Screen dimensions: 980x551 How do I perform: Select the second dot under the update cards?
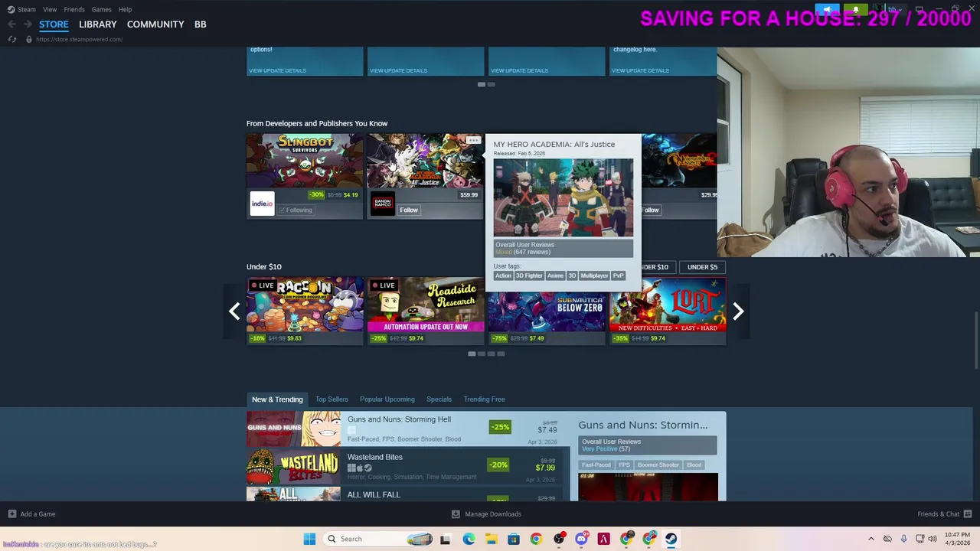(x=492, y=84)
